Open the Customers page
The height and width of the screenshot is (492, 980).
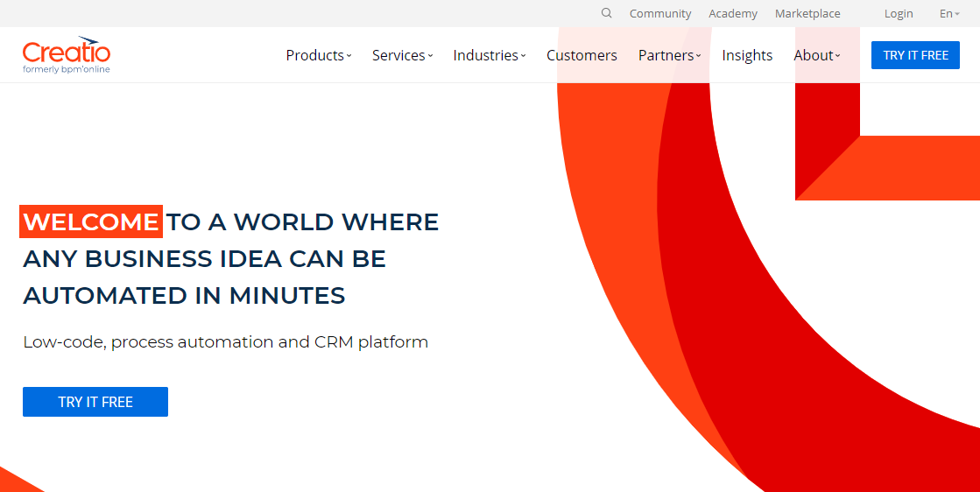[582, 55]
